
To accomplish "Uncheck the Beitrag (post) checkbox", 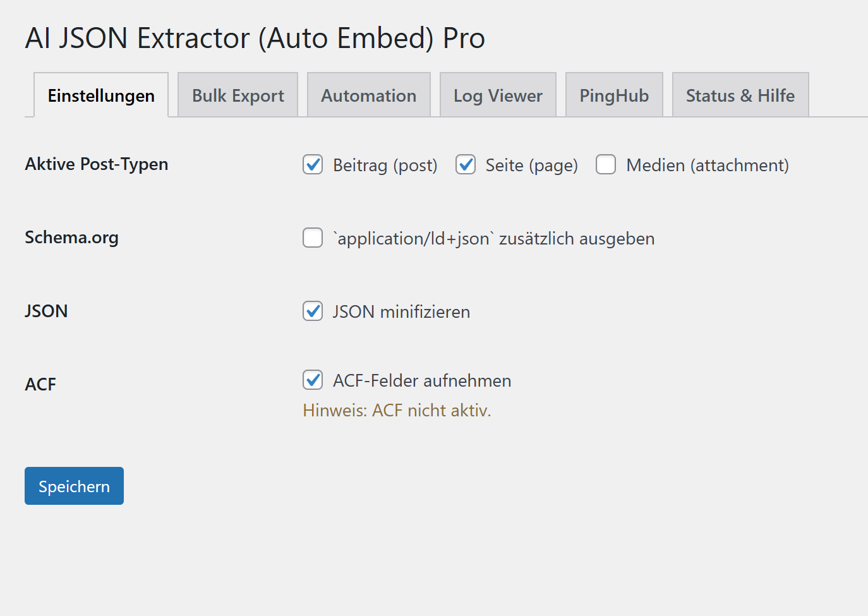I will 313,164.
